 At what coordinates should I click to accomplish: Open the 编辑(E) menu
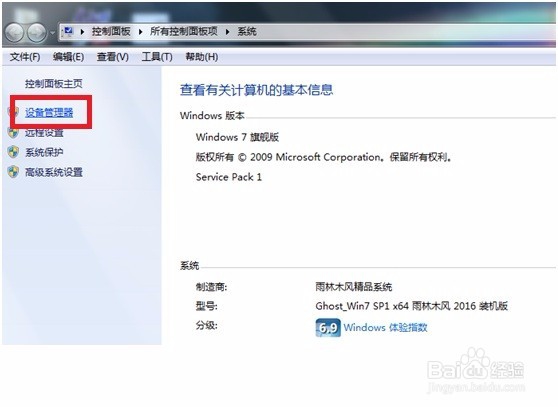(x=68, y=57)
